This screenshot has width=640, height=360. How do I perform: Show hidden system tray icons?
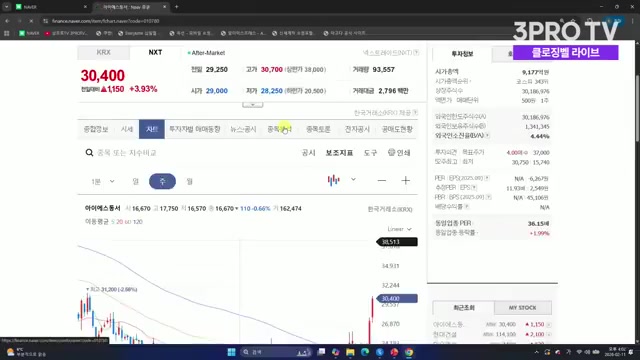tap(536, 352)
